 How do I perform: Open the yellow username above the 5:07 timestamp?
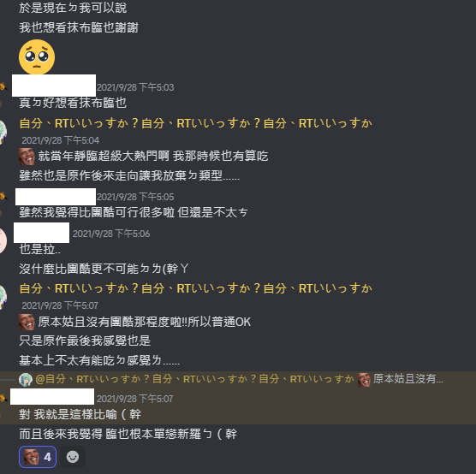point(195,288)
